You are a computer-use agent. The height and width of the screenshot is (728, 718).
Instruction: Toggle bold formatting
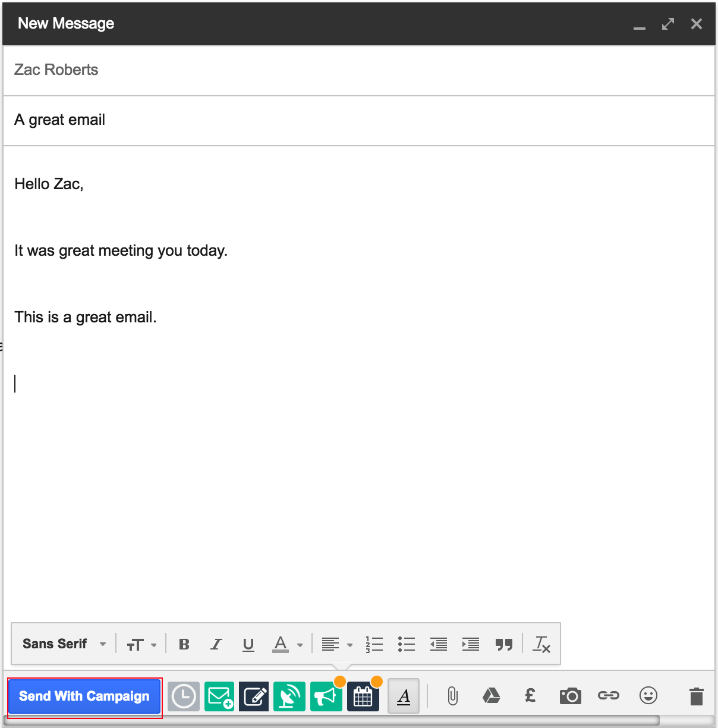[x=184, y=644]
